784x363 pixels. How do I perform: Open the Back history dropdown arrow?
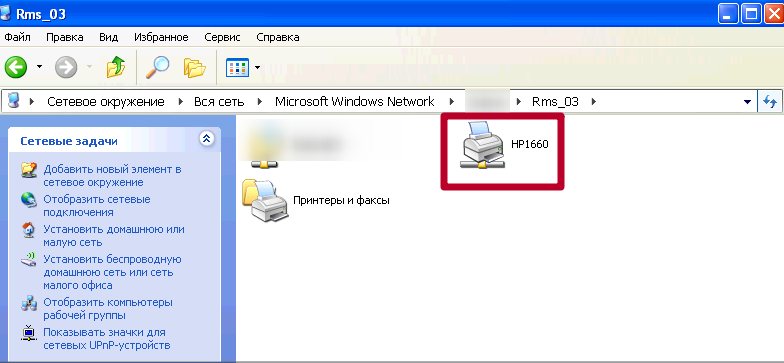click(x=39, y=67)
